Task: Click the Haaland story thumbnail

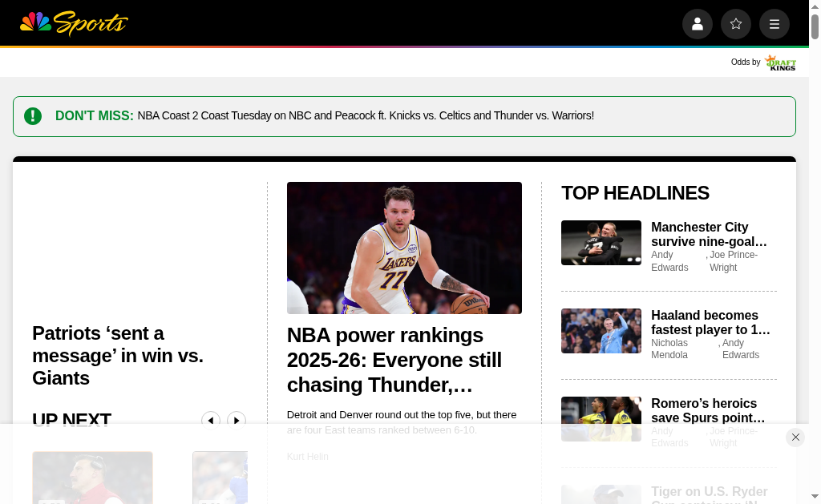Action: (x=601, y=331)
